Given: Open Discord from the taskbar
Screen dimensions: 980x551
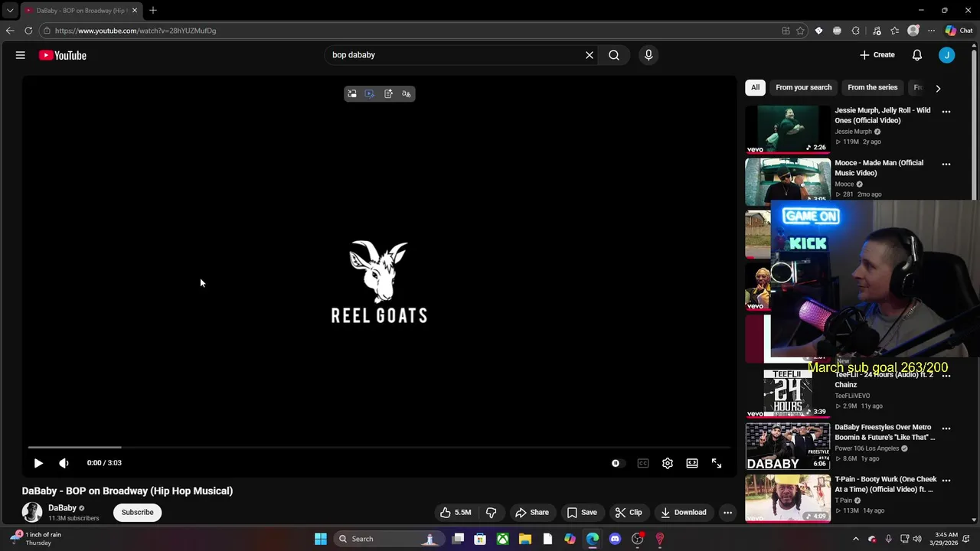Looking at the screenshot, I should (x=615, y=539).
